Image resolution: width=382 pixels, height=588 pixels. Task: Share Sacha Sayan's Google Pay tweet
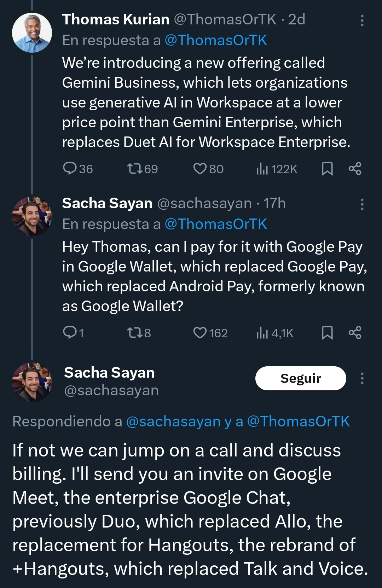(355, 333)
